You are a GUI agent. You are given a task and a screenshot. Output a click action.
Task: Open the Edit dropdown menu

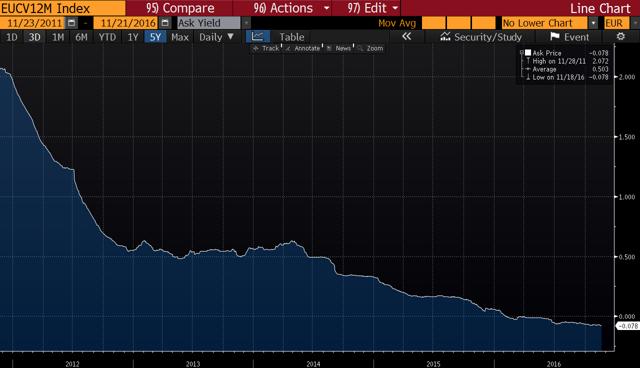pyautogui.click(x=373, y=8)
